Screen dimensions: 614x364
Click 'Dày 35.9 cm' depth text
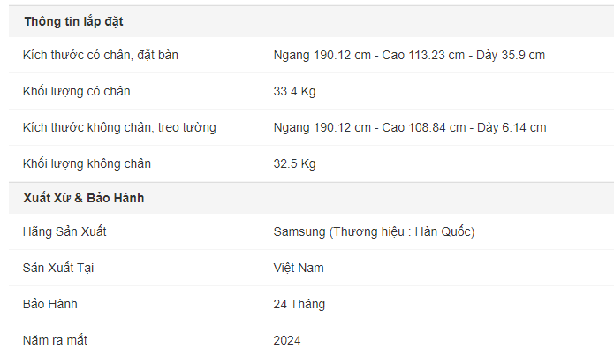coord(511,55)
